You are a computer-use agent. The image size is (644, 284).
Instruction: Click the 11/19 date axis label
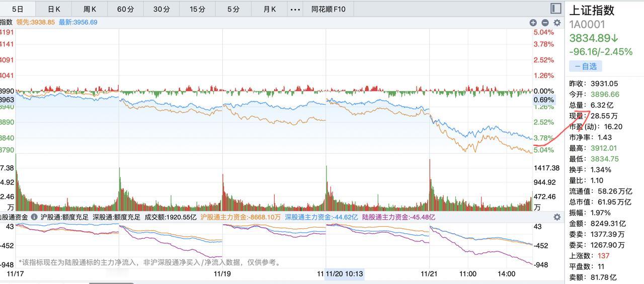(222, 274)
